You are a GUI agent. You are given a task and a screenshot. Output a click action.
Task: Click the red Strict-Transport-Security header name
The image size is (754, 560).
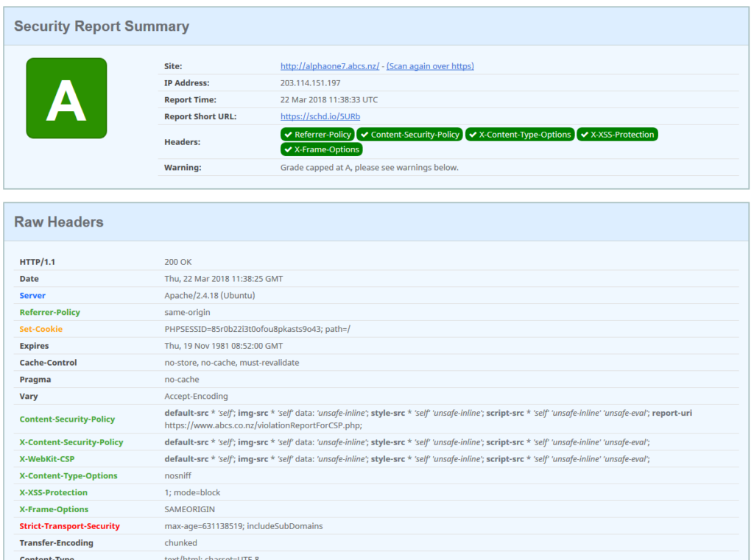point(69,526)
